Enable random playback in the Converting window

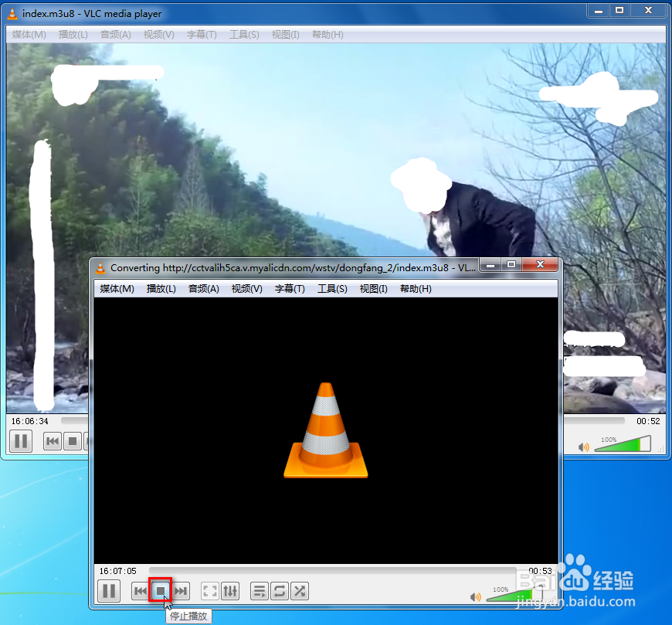[300, 591]
